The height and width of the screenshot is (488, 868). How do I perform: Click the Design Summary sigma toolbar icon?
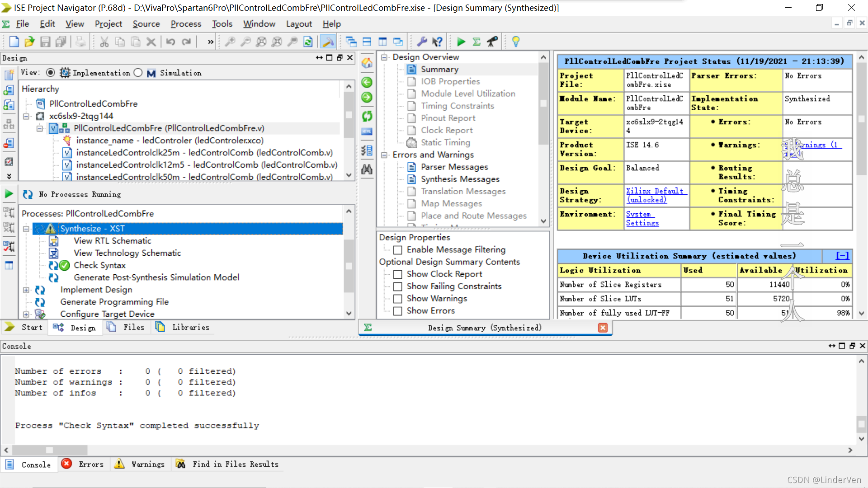(476, 42)
